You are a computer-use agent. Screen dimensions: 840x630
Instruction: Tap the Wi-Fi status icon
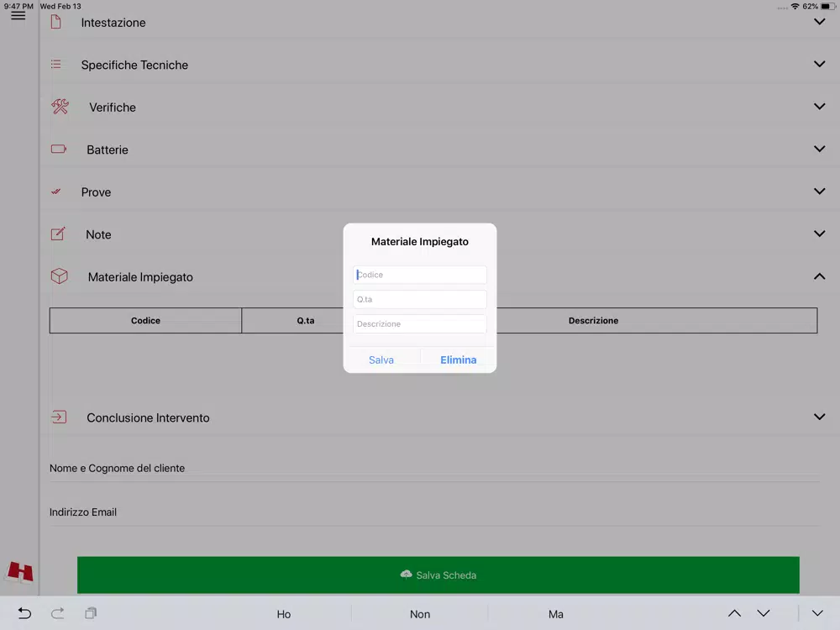coord(795,7)
